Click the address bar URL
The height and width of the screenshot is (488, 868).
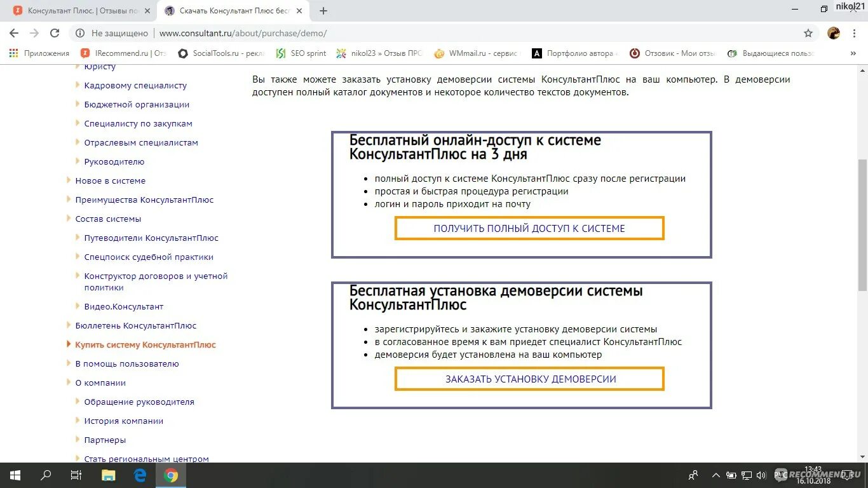243,33
